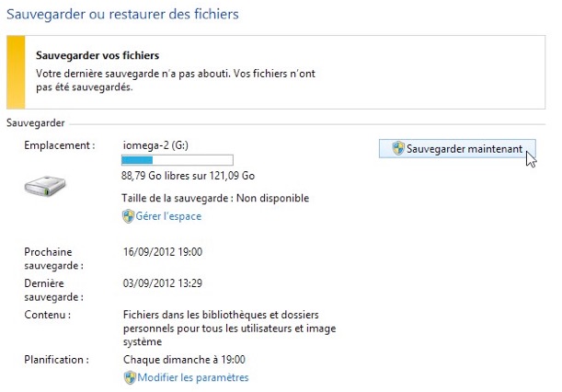Click the 88,79 Go libres text
The height and width of the screenshot is (392, 562).
pos(188,176)
